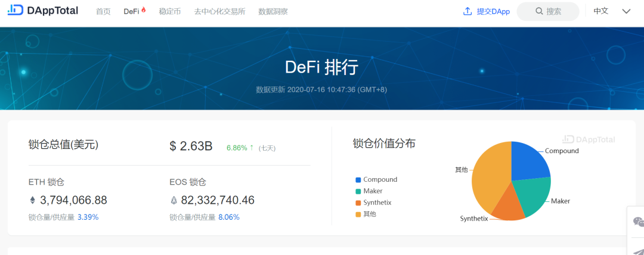Image resolution: width=644 pixels, height=255 pixels.
Task: Click the 锁仓价值分布 heading
Action: point(384,144)
